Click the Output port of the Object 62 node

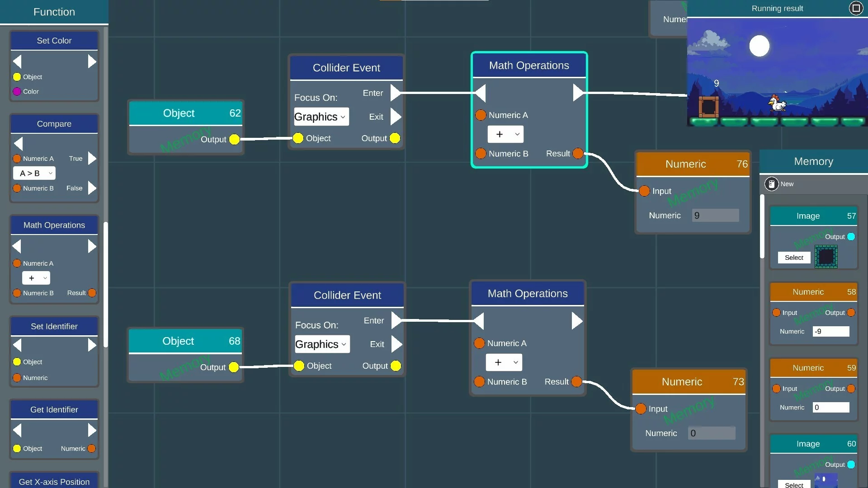(234, 139)
